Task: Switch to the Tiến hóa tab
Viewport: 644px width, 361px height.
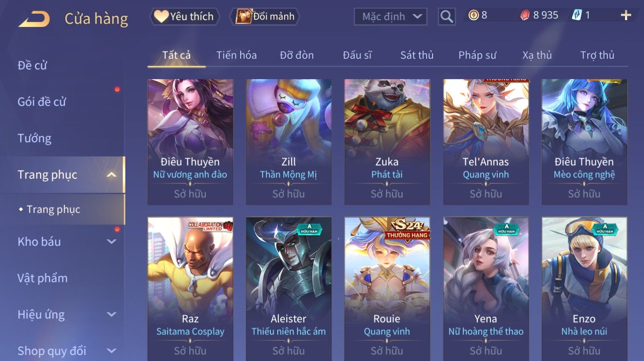Action: tap(236, 55)
